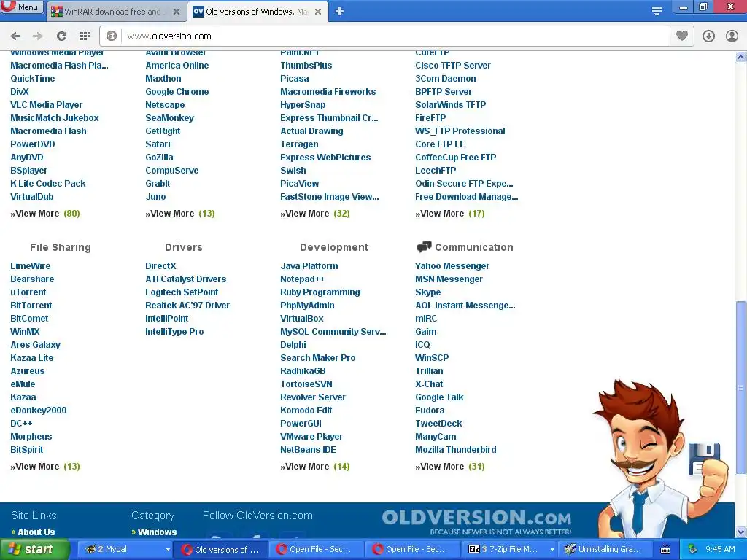Open the tab menu icon in title bar
747x560 pixels.
pos(657,11)
